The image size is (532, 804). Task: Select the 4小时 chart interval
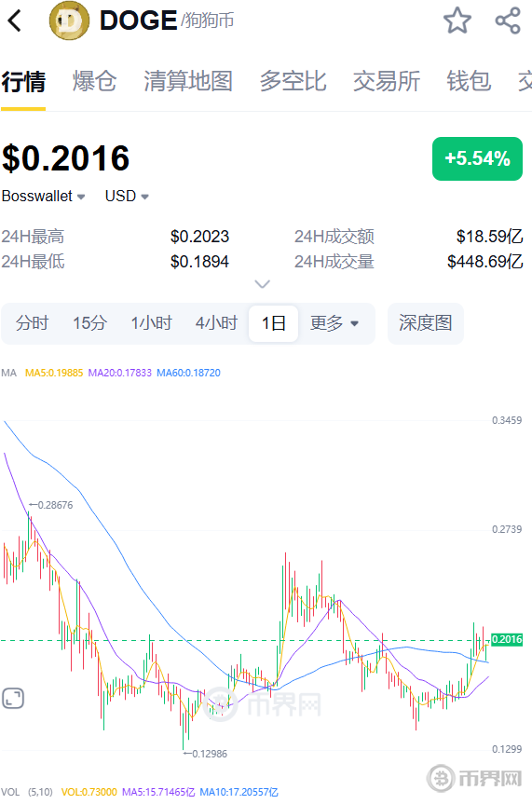[x=216, y=323]
